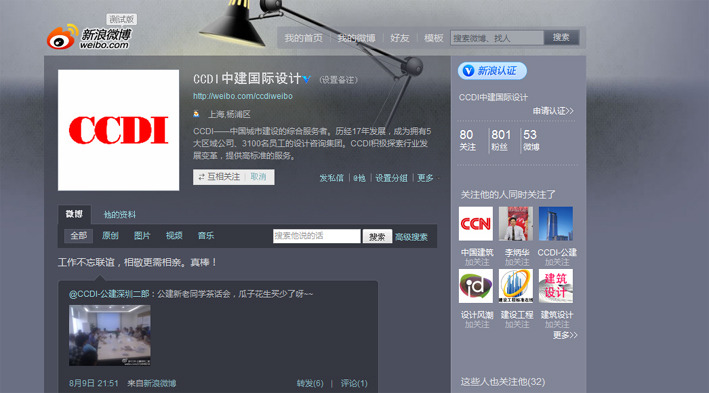This screenshot has width=709, height=393.
Task: Expand 更多>> in the sidebar
Action: (565, 335)
